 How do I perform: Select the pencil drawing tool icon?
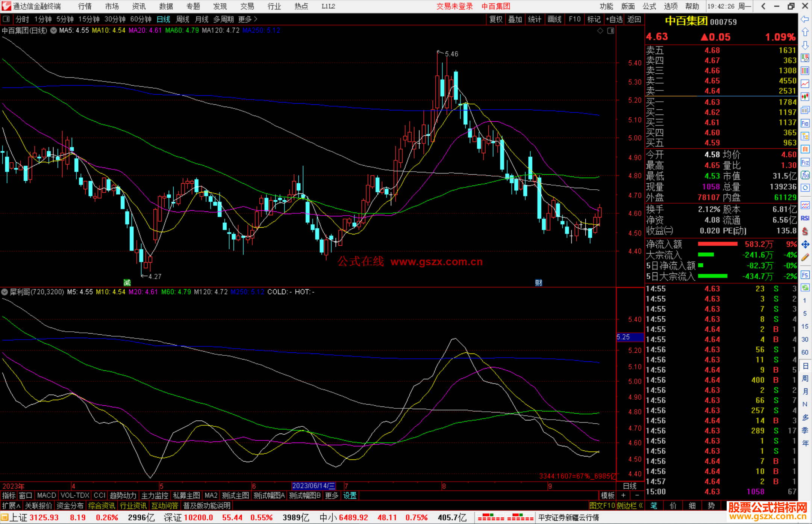(x=804, y=257)
